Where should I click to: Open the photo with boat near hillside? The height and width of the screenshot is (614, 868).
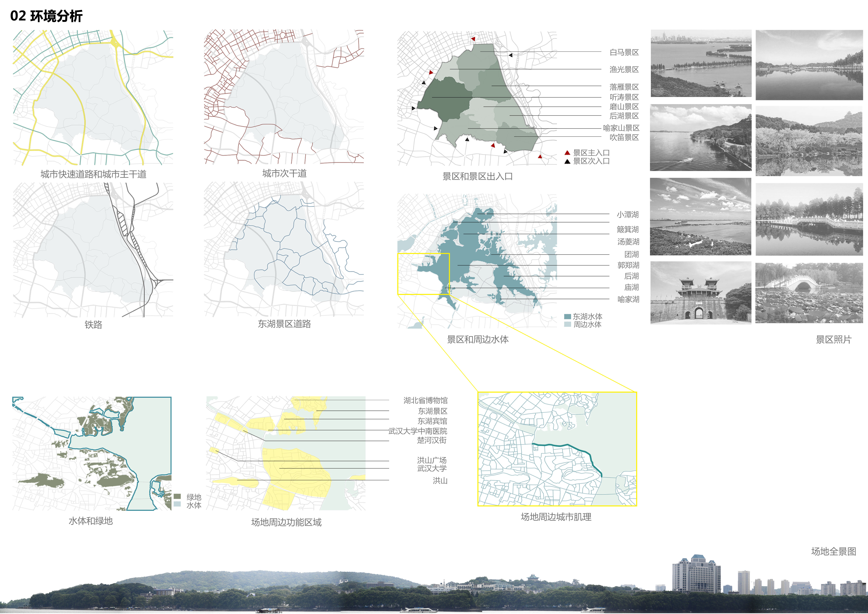click(701, 138)
